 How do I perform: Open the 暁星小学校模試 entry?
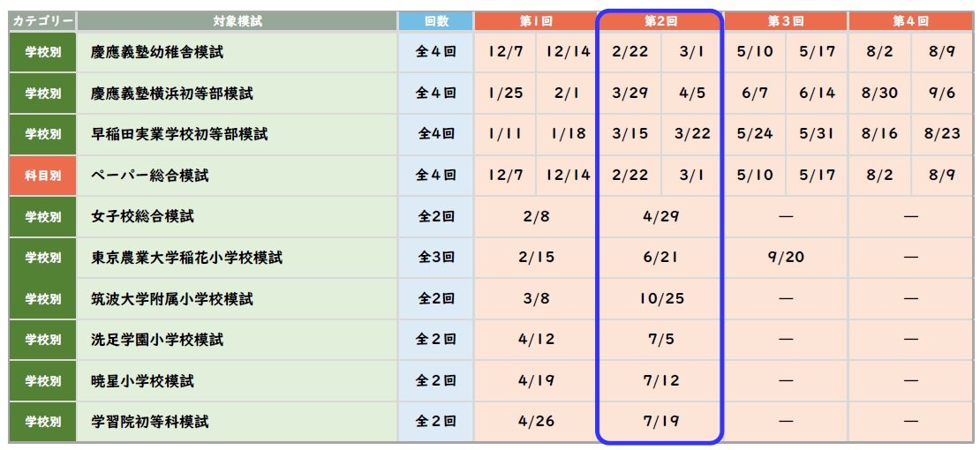(142, 381)
